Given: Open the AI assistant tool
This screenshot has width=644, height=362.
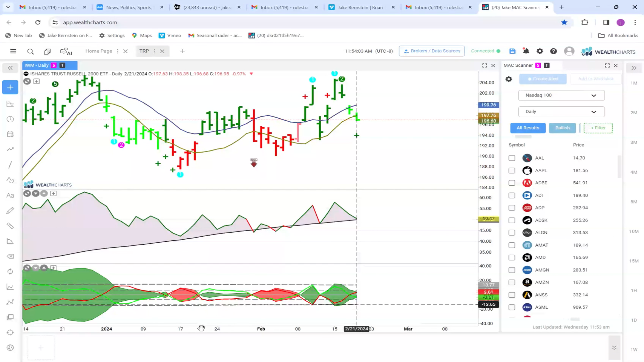Looking at the screenshot, I should [x=66, y=51].
